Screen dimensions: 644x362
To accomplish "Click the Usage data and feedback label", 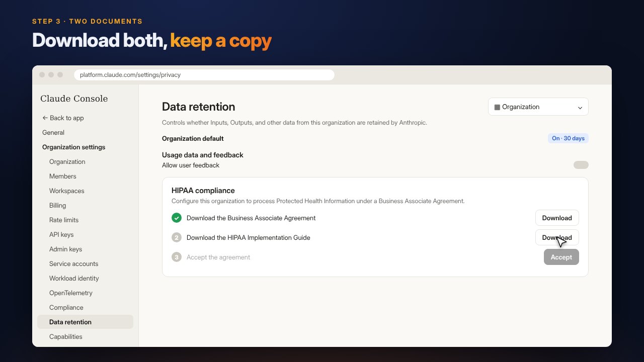I will coord(203,155).
